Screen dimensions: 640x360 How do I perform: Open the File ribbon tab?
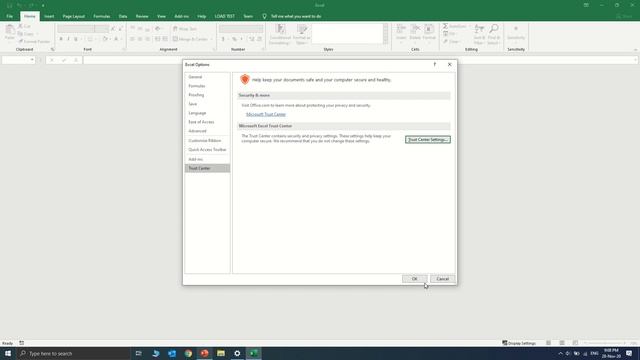(9, 16)
